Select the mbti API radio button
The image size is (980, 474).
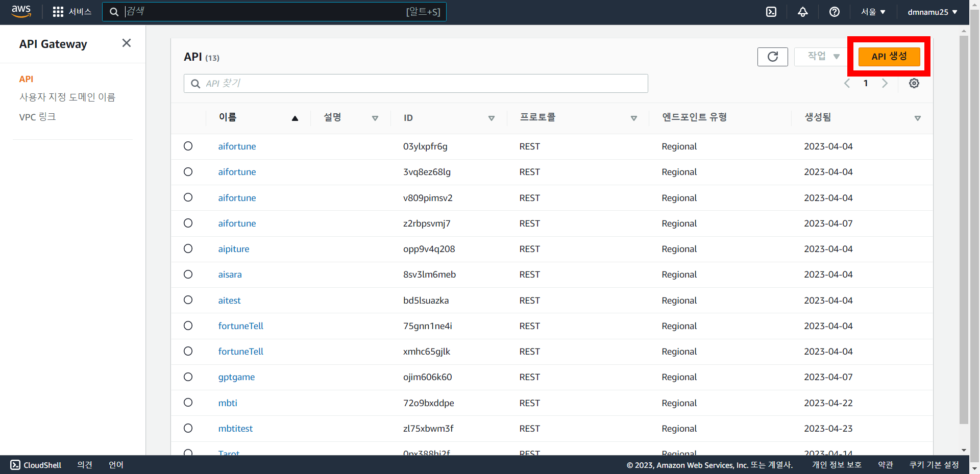(x=188, y=403)
